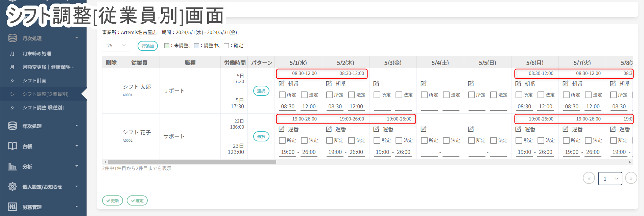Click the 行追加 button
The width and height of the screenshot is (644, 216).
coord(148,46)
